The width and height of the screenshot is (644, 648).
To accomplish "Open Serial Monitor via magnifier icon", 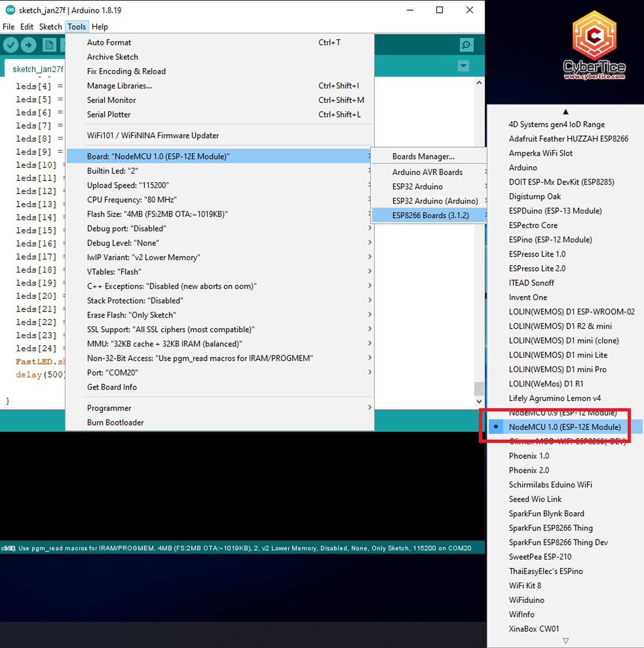I will pyautogui.click(x=466, y=45).
